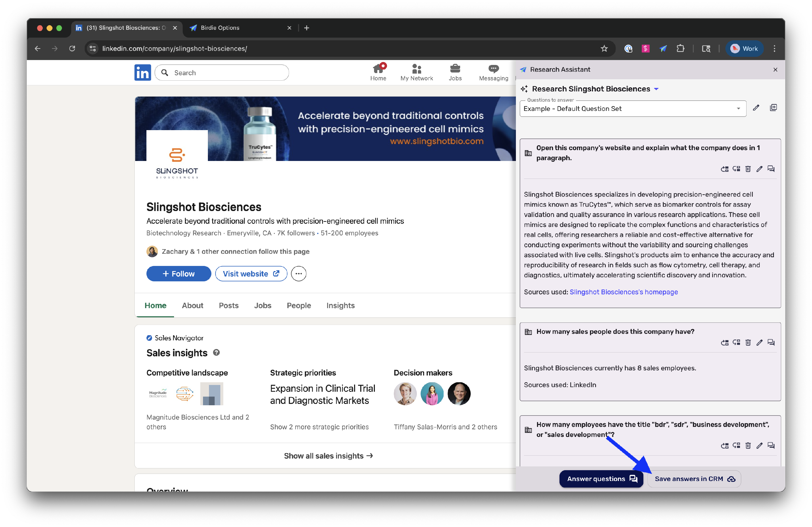Edit the sales people question
The image size is (812, 527).
point(759,343)
